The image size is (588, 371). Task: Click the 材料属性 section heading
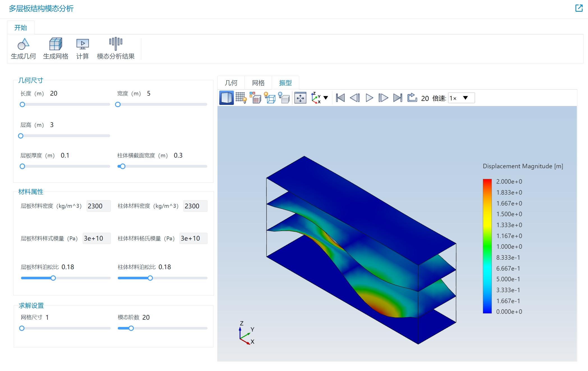click(31, 192)
